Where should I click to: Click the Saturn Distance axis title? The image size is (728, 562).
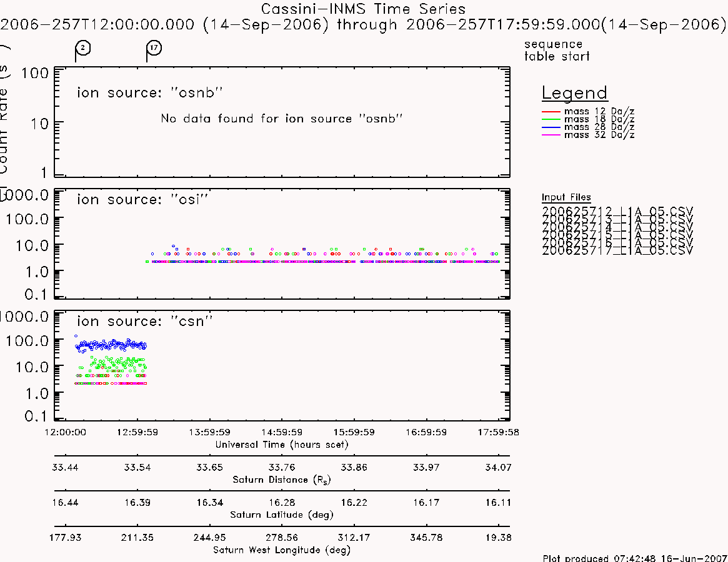pos(282,480)
